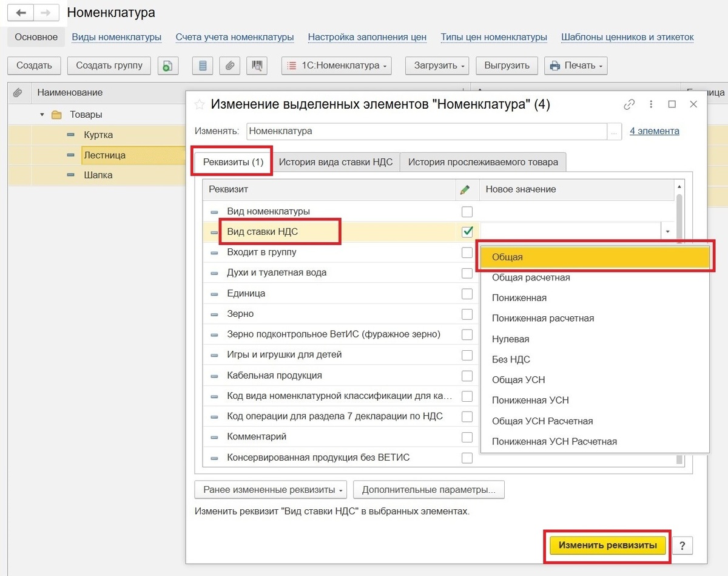Click the 4 элемента link
Image resolution: width=728 pixels, height=576 pixels.
[655, 131]
